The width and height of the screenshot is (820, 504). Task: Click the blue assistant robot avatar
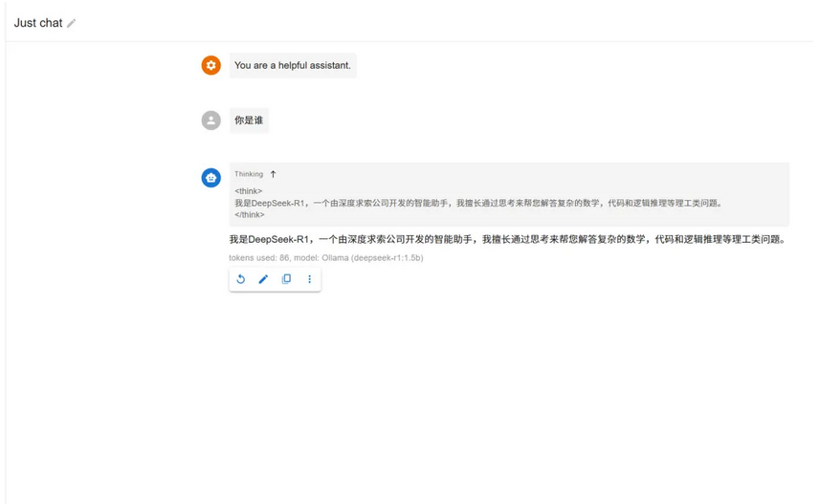211,178
